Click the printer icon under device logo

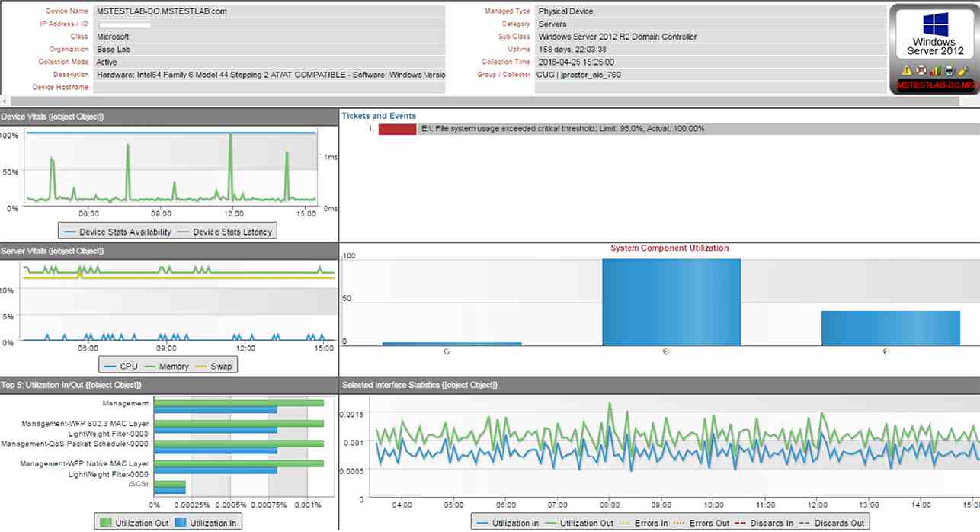[949, 71]
